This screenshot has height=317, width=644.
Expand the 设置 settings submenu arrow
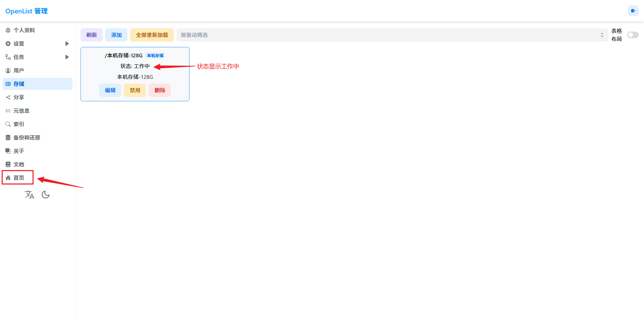[x=67, y=44]
